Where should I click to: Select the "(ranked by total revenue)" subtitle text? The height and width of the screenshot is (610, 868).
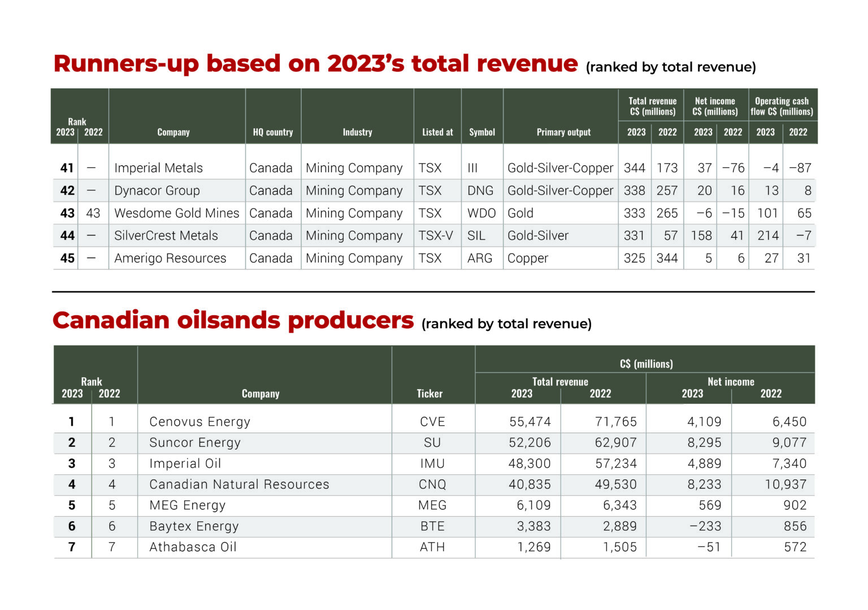(x=670, y=67)
